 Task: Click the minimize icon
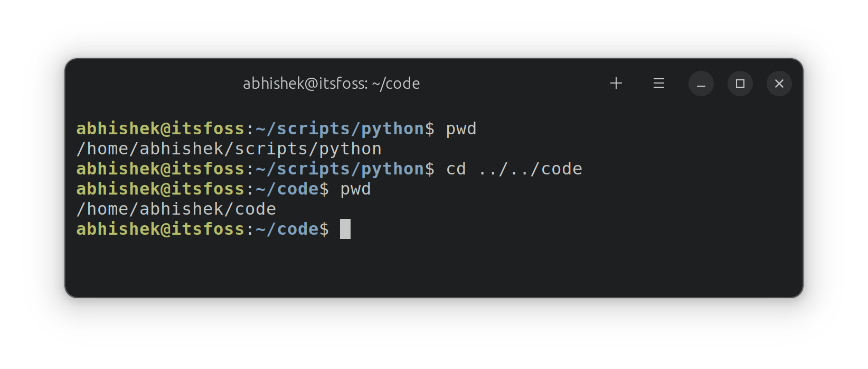click(701, 83)
